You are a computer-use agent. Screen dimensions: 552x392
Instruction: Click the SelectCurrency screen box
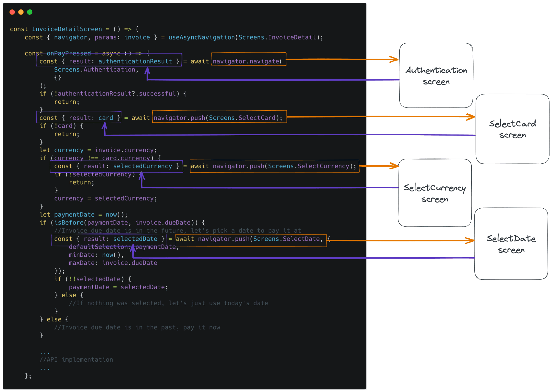pyautogui.click(x=434, y=193)
